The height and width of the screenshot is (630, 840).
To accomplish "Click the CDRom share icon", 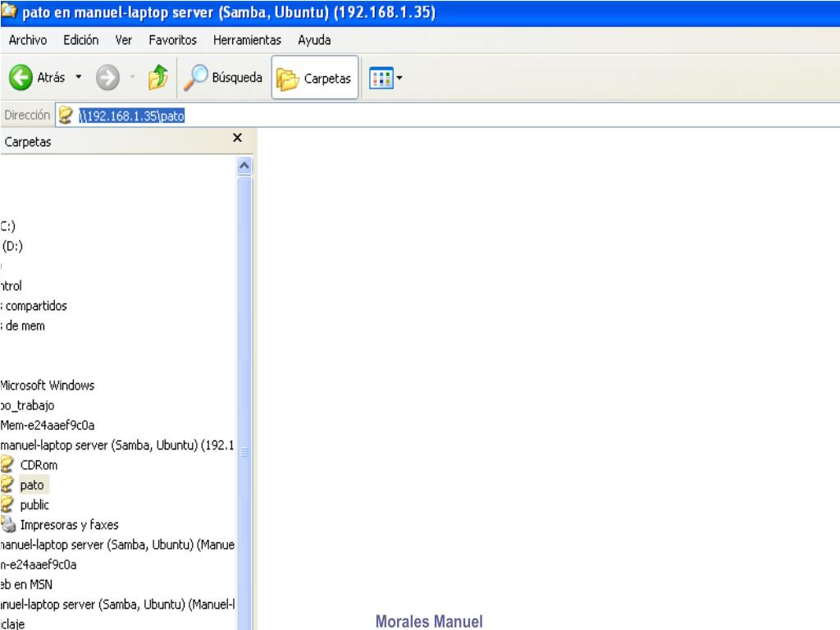I will pos(7,464).
